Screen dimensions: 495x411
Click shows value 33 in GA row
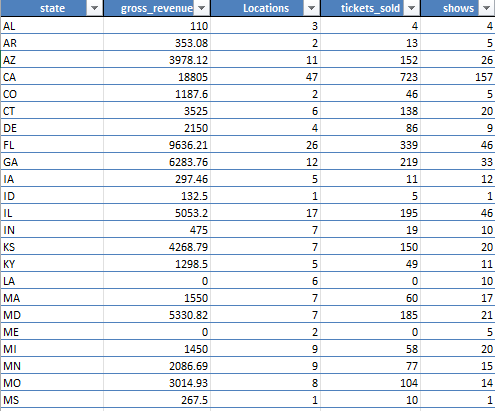tap(487, 162)
